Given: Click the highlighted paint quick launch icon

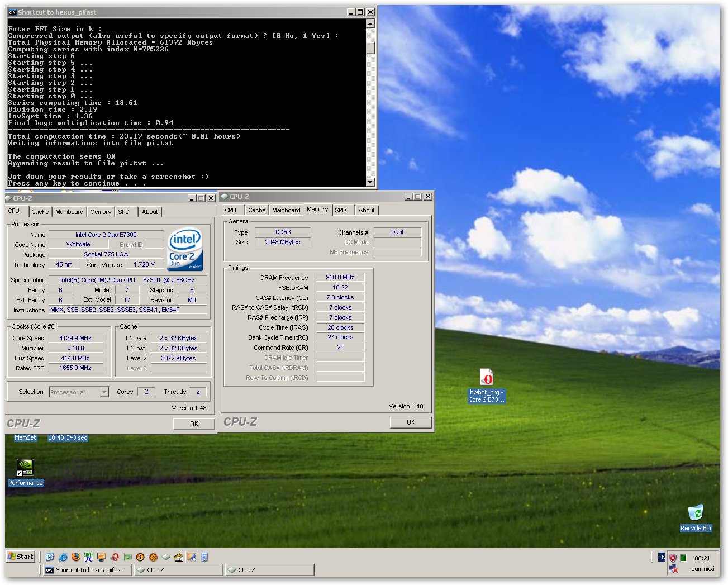Looking at the screenshot, I should click(192, 557).
